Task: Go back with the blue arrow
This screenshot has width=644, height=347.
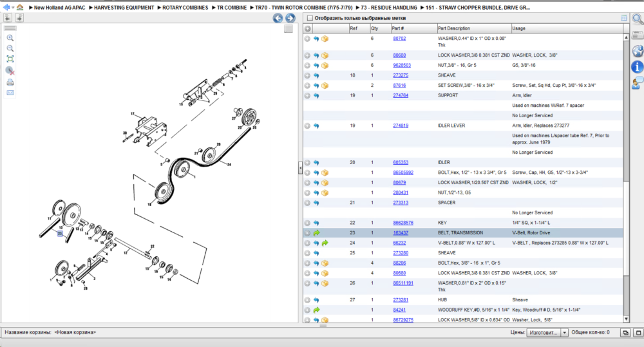Action: [6, 7]
